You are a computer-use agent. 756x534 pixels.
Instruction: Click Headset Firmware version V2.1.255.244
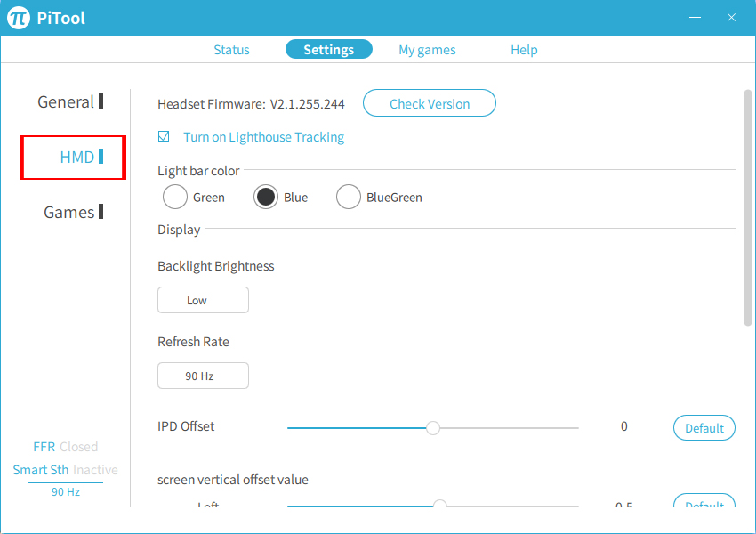307,104
